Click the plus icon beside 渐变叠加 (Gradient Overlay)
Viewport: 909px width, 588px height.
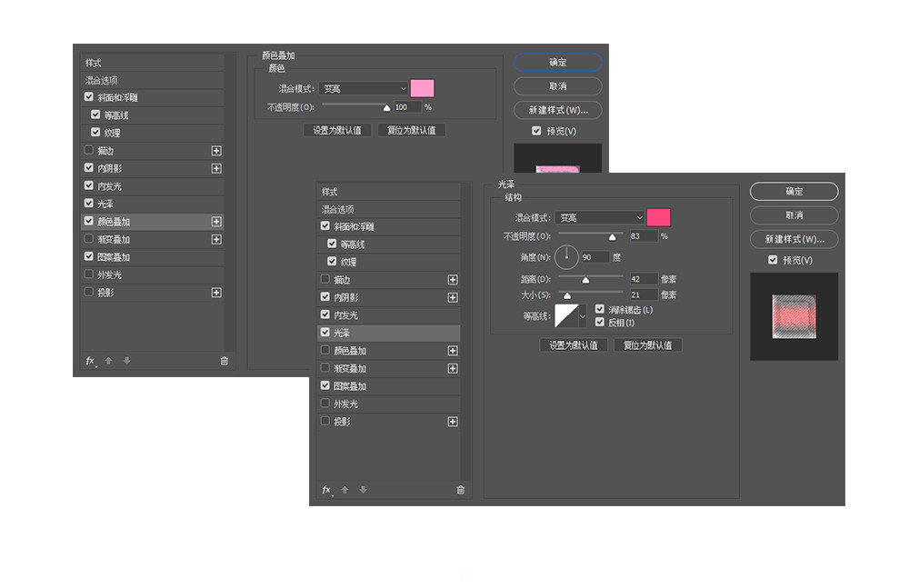pyautogui.click(x=453, y=368)
